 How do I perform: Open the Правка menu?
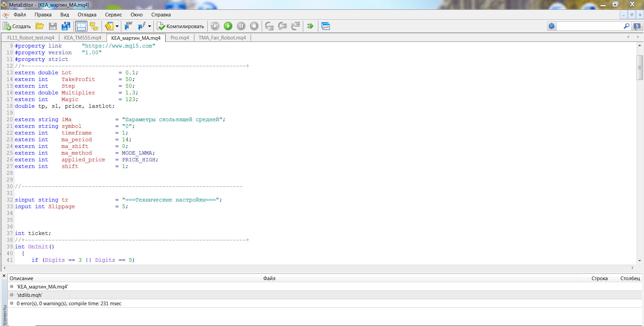coord(43,15)
